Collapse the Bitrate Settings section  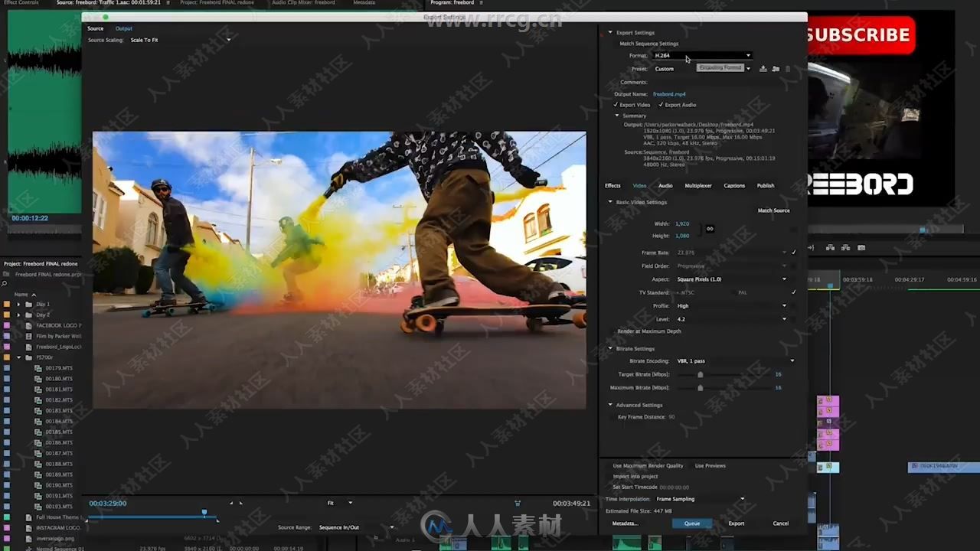pos(610,349)
